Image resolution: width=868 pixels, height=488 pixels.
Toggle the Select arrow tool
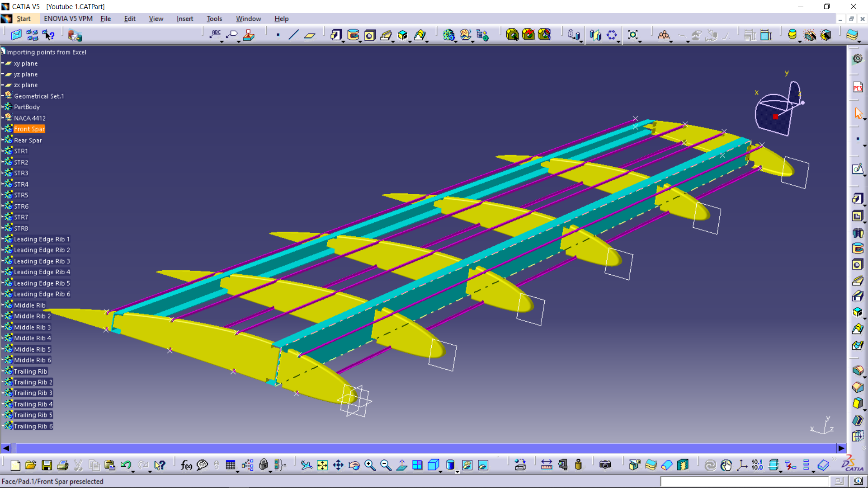(x=858, y=113)
